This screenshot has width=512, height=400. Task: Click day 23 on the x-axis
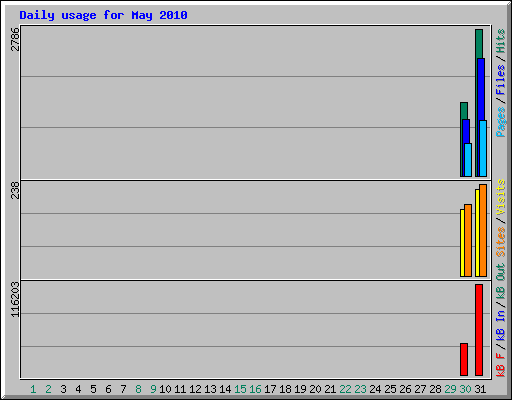pos(360,389)
